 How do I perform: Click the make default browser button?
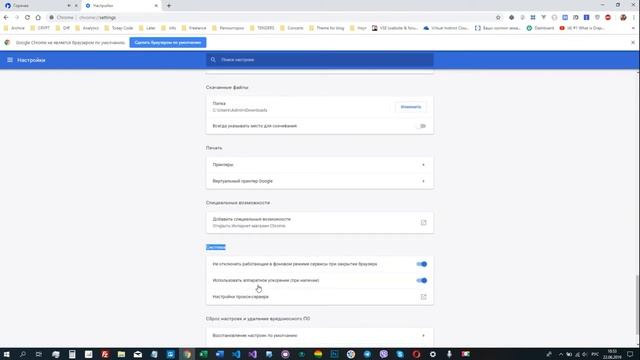tap(168, 42)
